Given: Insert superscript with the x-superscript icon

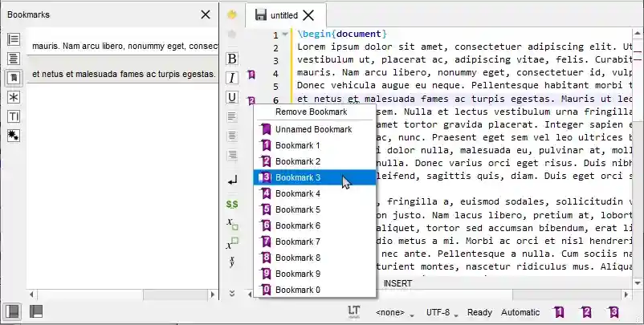Looking at the screenshot, I should (232, 243).
